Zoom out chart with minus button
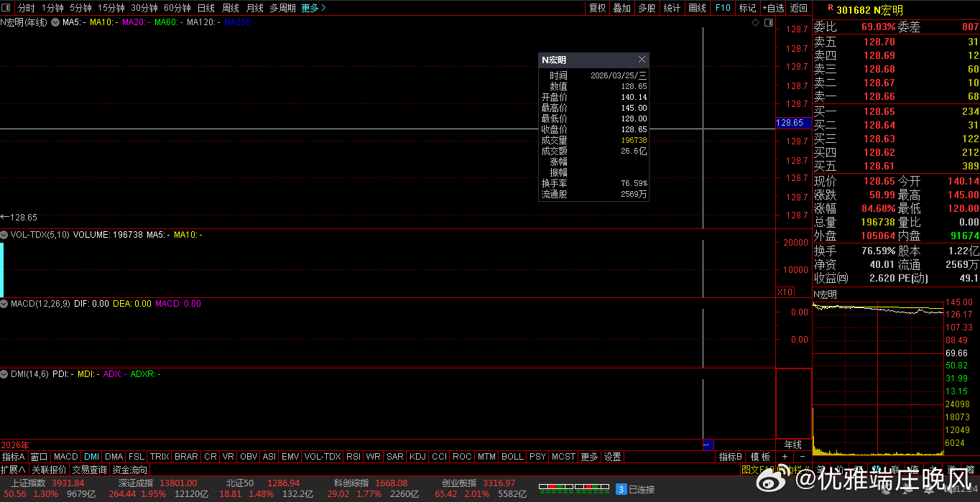The image size is (980, 502). tap(802, 457)
